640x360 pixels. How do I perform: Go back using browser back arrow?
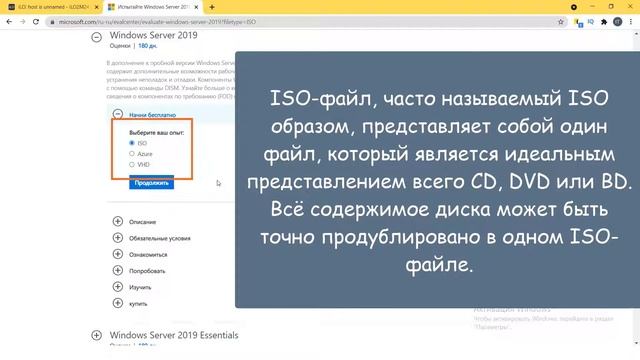click(x=9, y=22)
